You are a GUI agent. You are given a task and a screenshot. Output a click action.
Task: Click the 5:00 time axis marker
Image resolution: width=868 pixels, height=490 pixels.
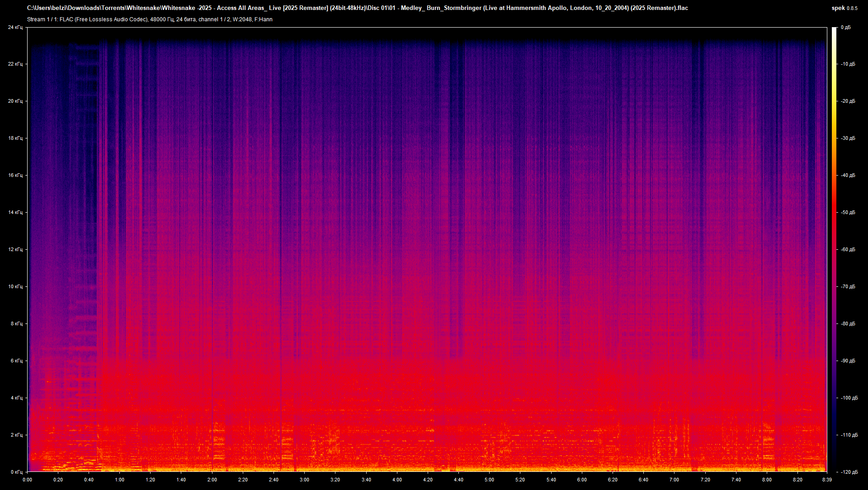489,480
